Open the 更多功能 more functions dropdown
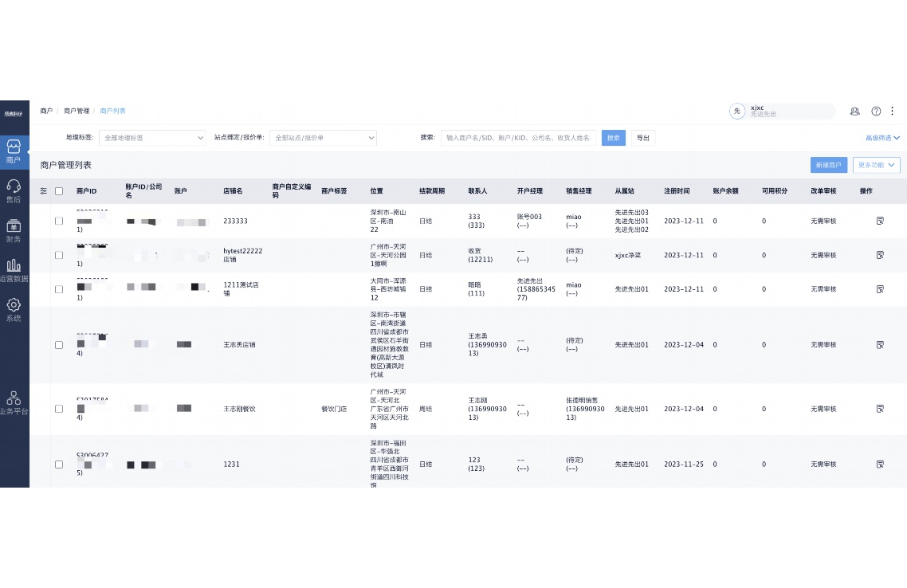Image resolution: width=907 pixels, height=588 pixels. 877,165
